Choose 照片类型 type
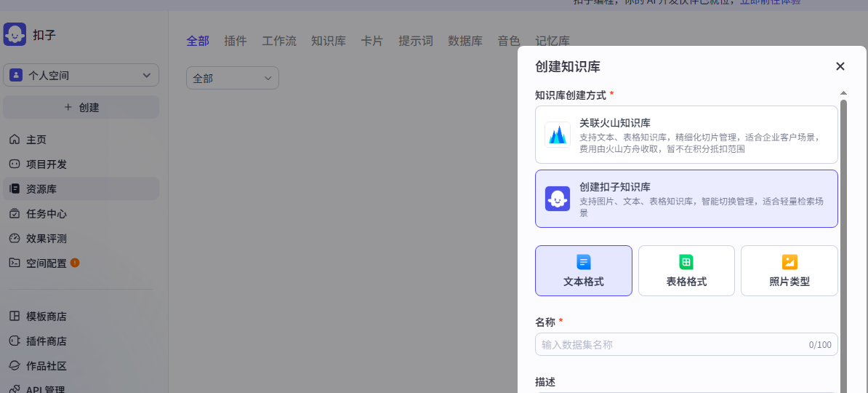This screenshot has width=868, height=393. [x=789, y=271]
